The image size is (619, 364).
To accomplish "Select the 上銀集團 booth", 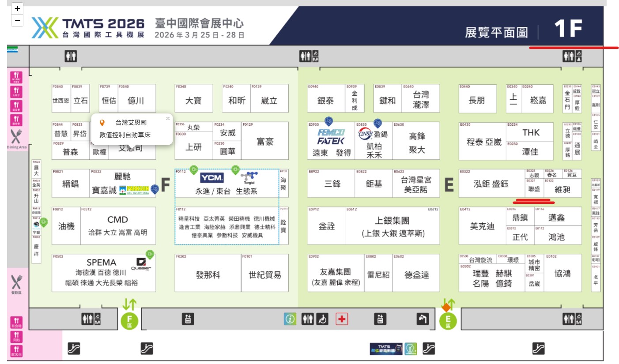I will coord(392,225).
